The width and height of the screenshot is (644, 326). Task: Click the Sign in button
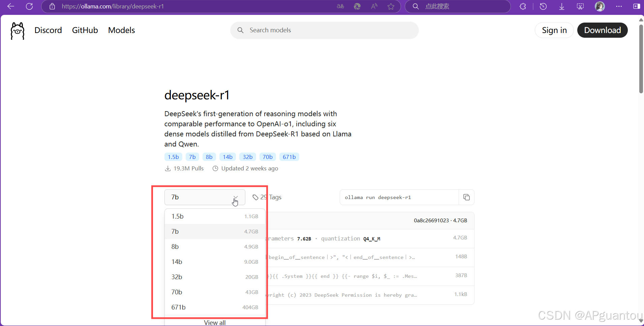(554, 30)
